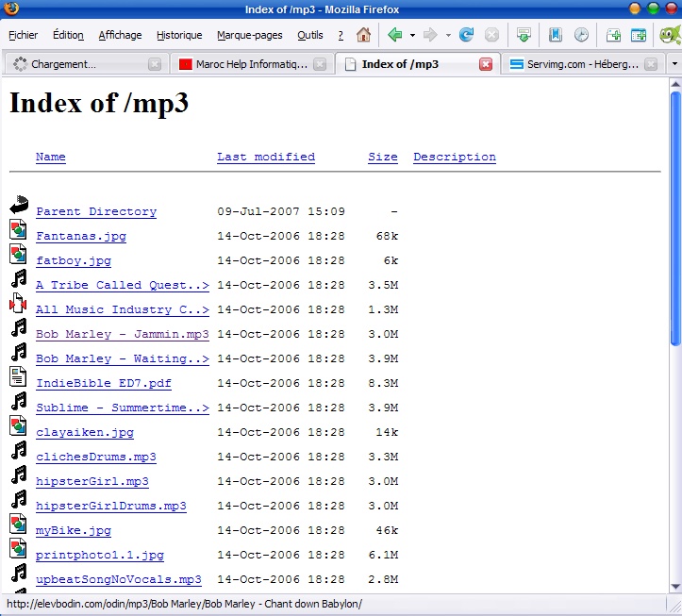Click the image icon beside myBike.jpg

[18, 524]
